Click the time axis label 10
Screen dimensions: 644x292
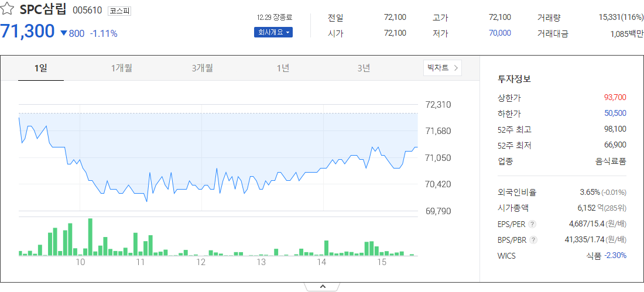(x=80, y=262)
